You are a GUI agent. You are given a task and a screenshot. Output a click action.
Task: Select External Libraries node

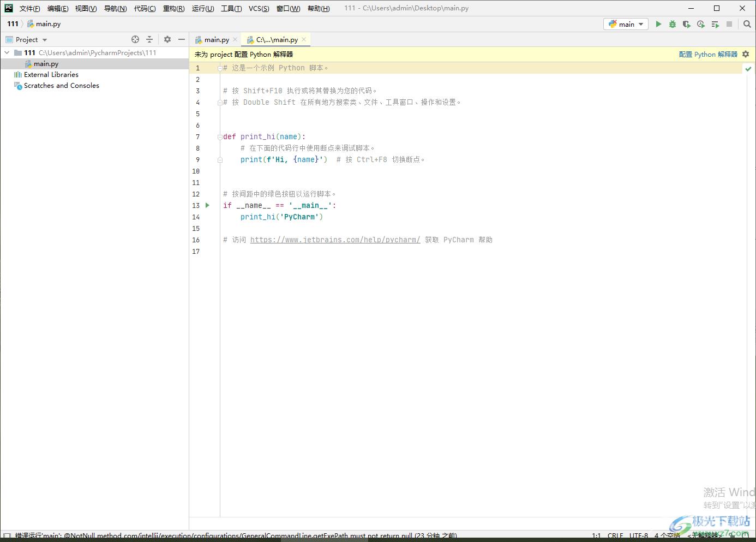(x=51, y=75)
